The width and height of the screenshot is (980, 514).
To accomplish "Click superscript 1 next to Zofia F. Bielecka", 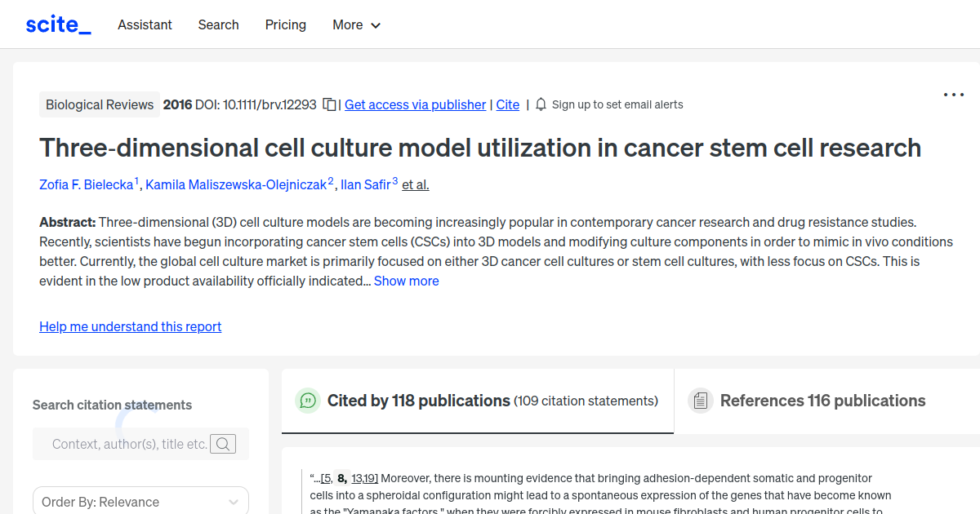I will pyautogui.click(x=136, y=179).
